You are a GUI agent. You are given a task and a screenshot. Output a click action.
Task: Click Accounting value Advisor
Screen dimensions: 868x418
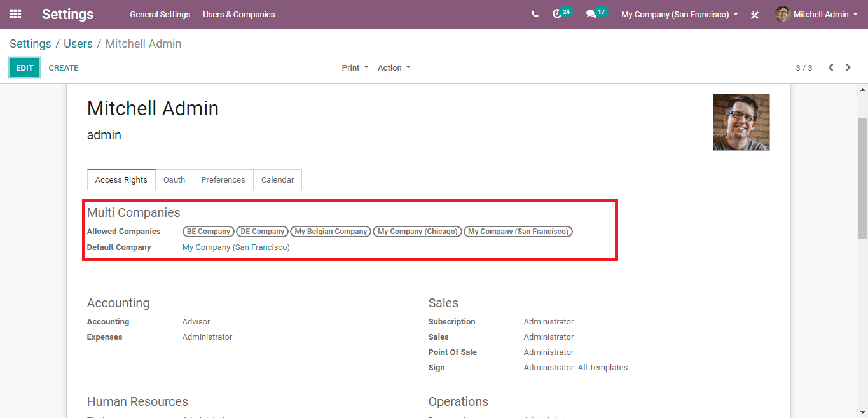click(196, 322)
